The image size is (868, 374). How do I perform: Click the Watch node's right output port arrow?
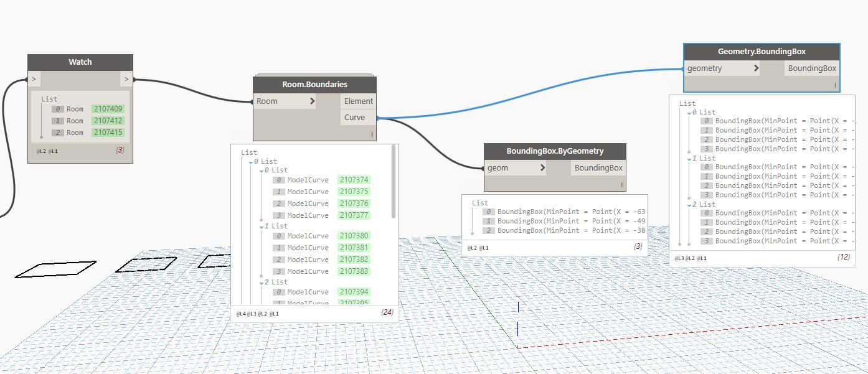click(126, 79)
